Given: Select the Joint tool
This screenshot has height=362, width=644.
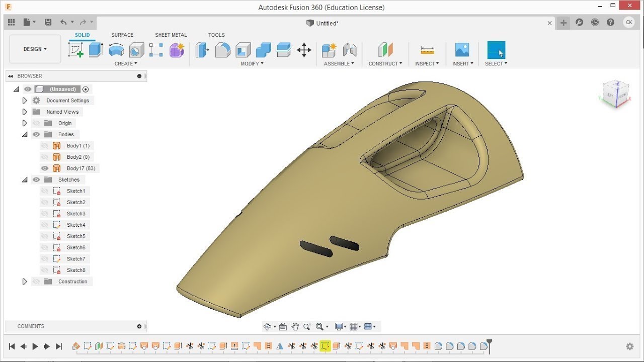Looking at the screenshot, I should (350, 50).
